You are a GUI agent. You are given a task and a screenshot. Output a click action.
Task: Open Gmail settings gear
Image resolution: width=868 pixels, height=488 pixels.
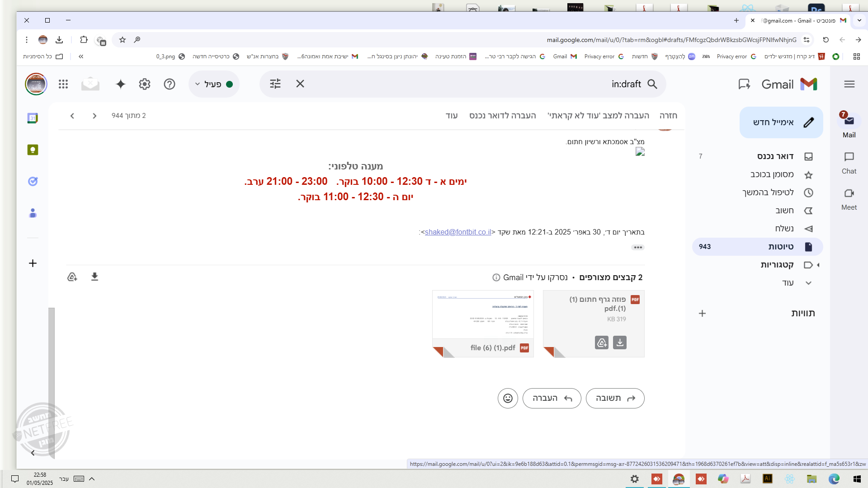pyautogui.click(x=144, y=84)
